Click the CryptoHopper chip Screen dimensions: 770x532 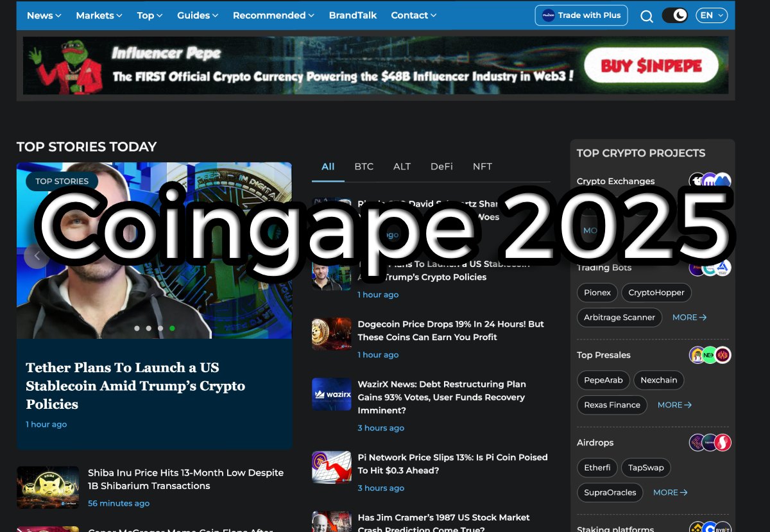(656, 293)
